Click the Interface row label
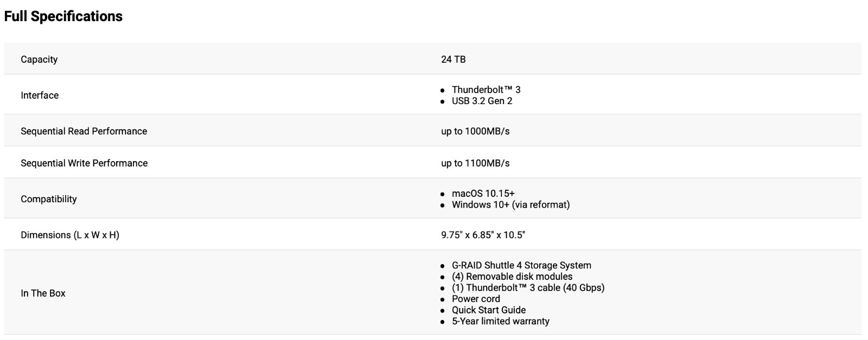 coord(40,95)
